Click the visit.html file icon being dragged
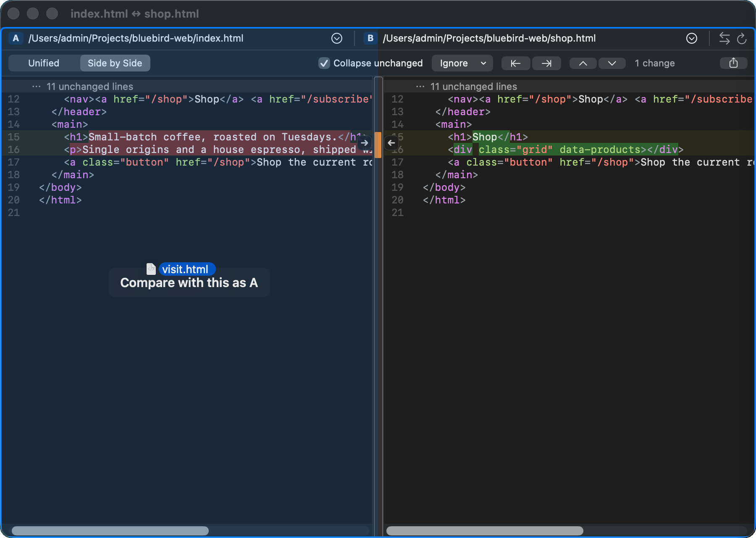This screenshot has width=756, height=538. tap(151, 269)
